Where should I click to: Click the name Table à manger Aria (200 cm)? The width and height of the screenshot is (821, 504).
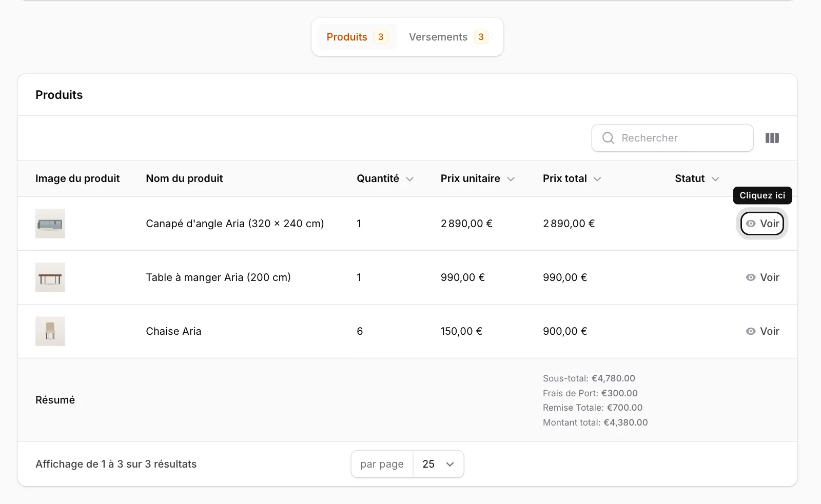(218, 277)
